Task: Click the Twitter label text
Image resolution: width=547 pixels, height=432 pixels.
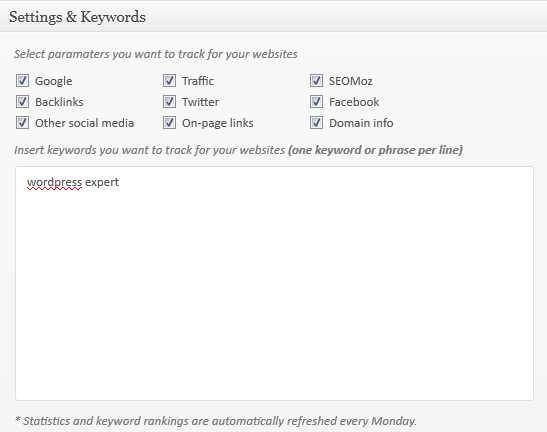Action: point(200,102)
